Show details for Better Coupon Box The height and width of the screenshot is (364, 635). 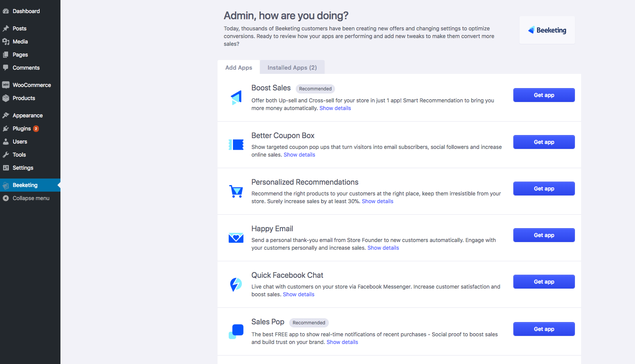click(299, 155)
